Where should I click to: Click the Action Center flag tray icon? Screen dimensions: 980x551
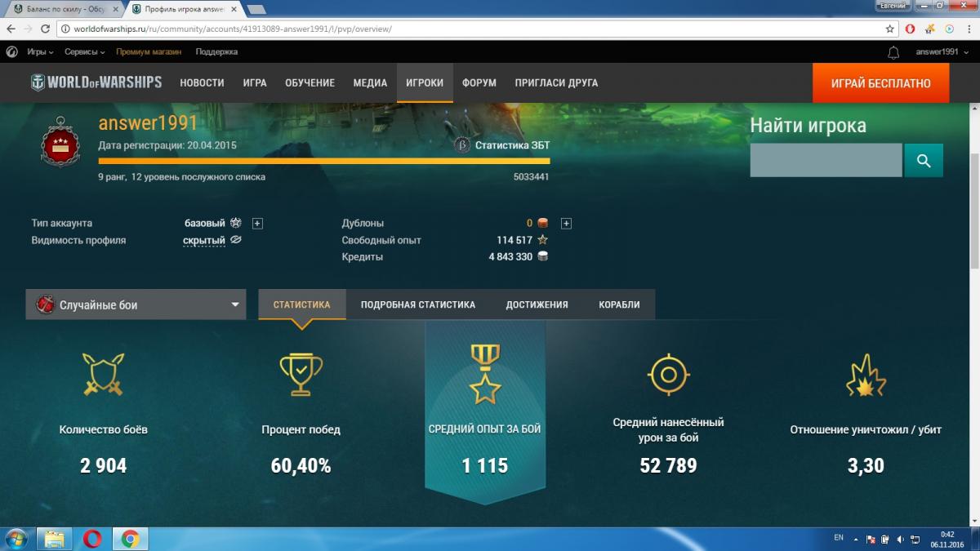(x=871, y=539)
